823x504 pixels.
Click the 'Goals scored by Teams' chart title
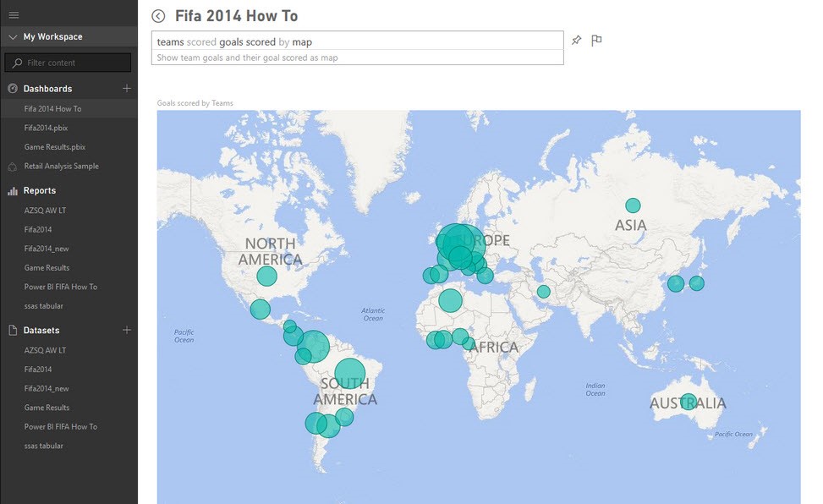tap(195, 103)
